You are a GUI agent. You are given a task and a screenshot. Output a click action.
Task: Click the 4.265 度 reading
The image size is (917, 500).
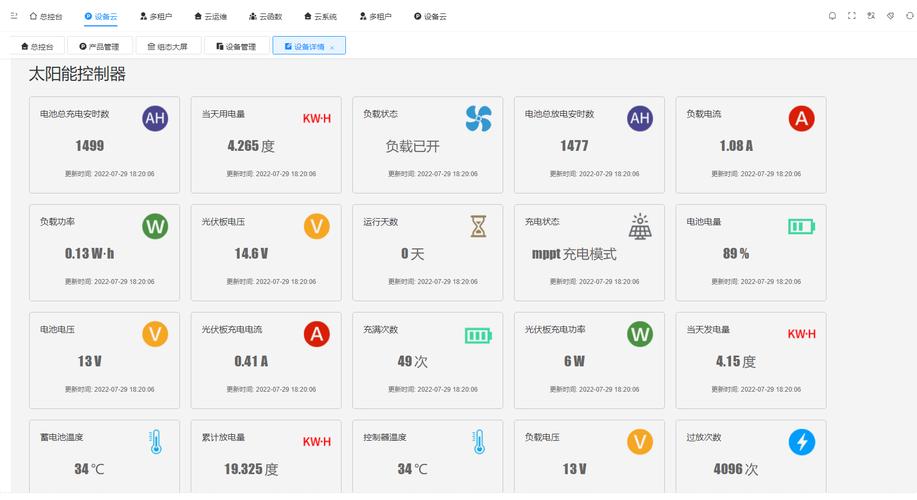[x=251, y=146]
